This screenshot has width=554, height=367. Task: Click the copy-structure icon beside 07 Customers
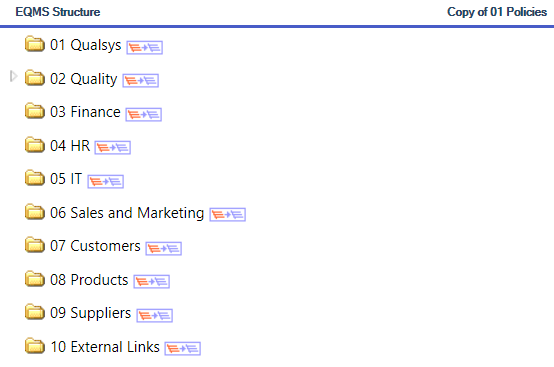coord(164,248)
